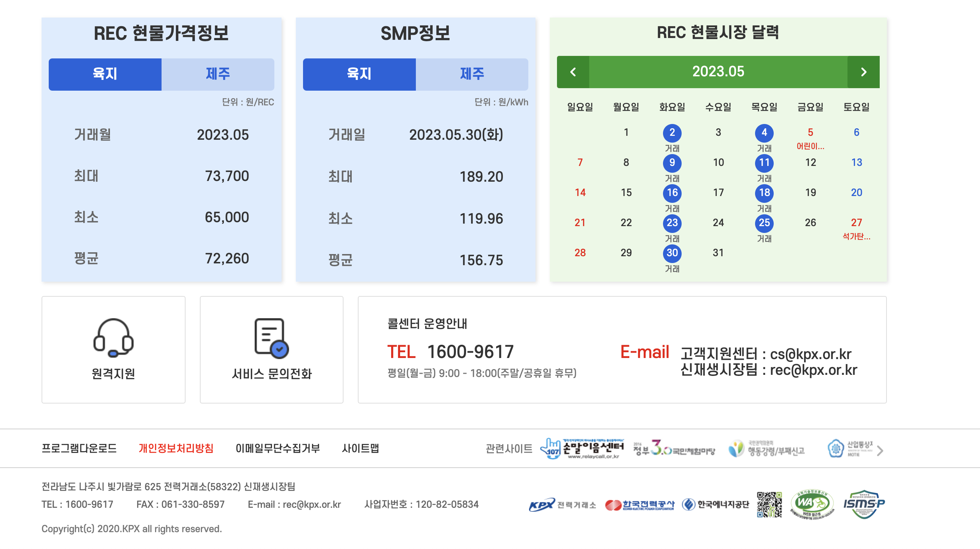Image resolution: width=980 pixels, height=549 pixels.
Task: Click the ISMS-P certification badge
Action: [x=864, y=504]
